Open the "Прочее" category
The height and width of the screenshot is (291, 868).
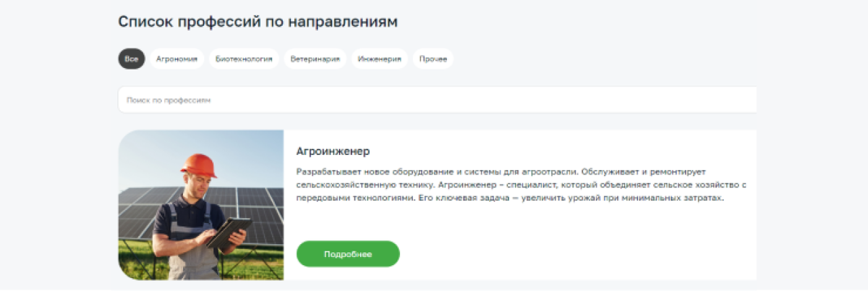[x=433, y=59]
